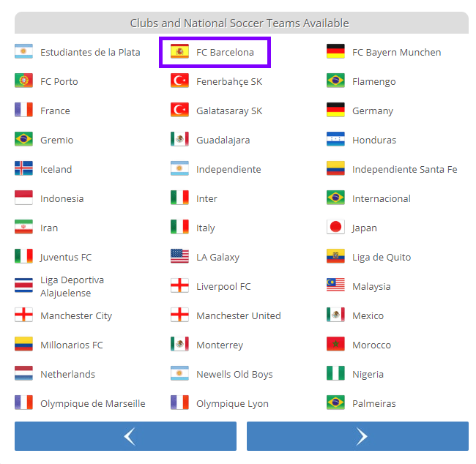Viewport: 476px width, 464px height.
Task: Click the Iran flag icon
Action: (x=23, y=227)
